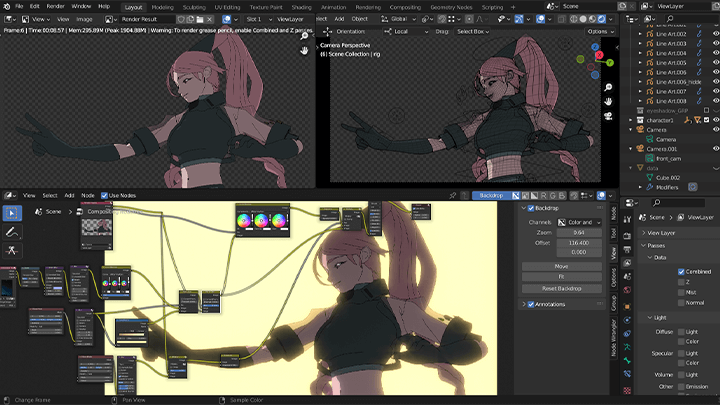This screenshot has height=405, width=720.
Task: Open the Channels Color and Alpha dropdown
Action: 579,222
